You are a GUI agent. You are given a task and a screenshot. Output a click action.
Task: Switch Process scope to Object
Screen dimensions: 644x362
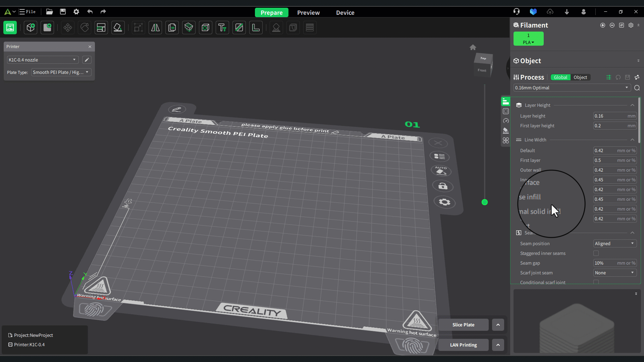tap(580, 77)
